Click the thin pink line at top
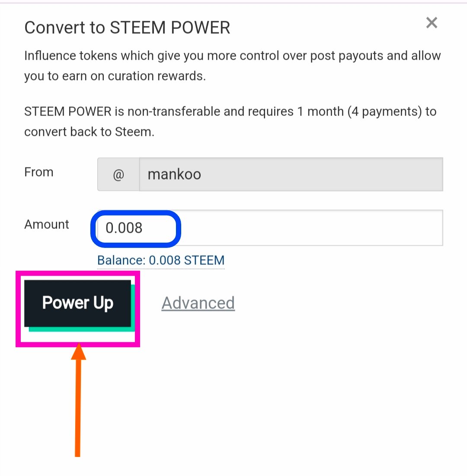 tap(233, 3)
